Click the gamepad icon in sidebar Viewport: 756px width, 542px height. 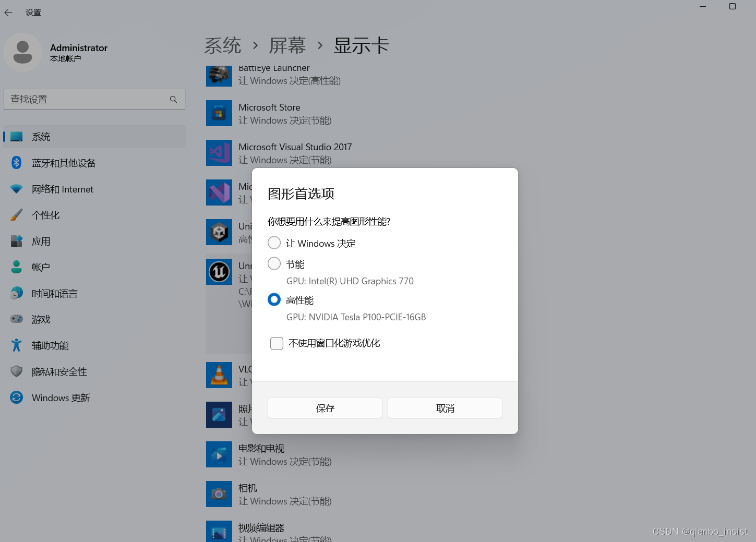[x=17, y=319]
